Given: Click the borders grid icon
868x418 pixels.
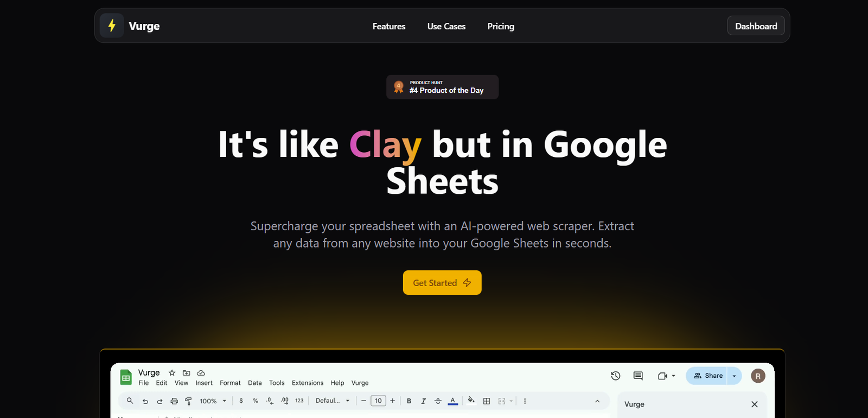Looking at the screenshot, I should [x=487, y=401].
